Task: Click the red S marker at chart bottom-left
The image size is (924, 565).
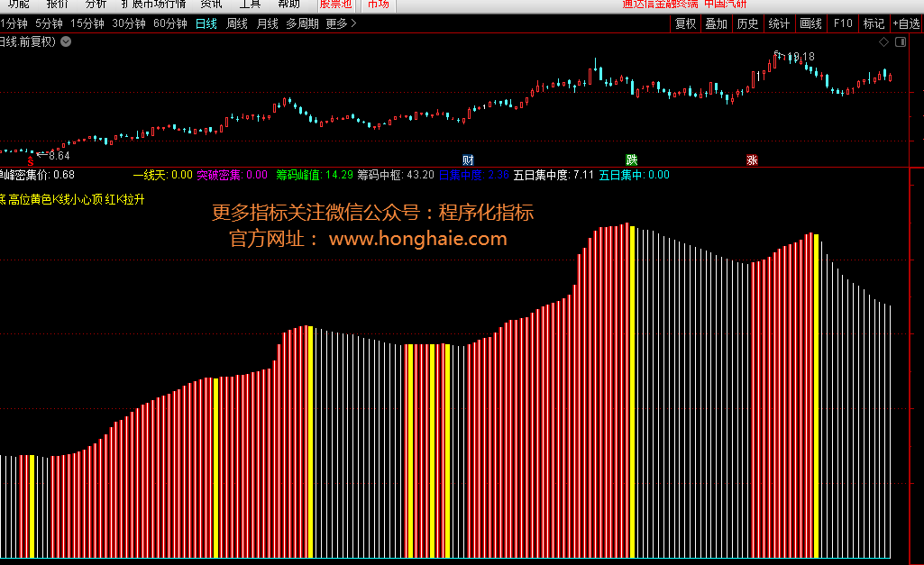Action: [x=32, y=159]
